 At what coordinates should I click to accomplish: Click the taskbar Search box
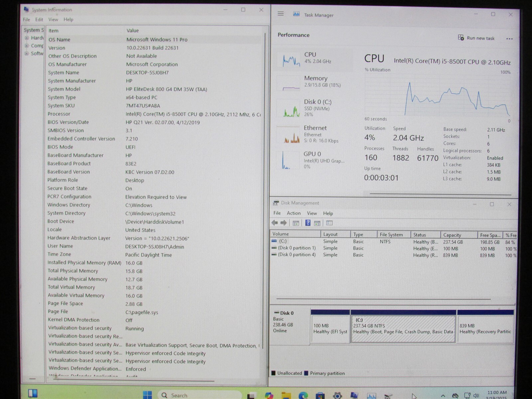pyautogui.click(x=199, y=395)
